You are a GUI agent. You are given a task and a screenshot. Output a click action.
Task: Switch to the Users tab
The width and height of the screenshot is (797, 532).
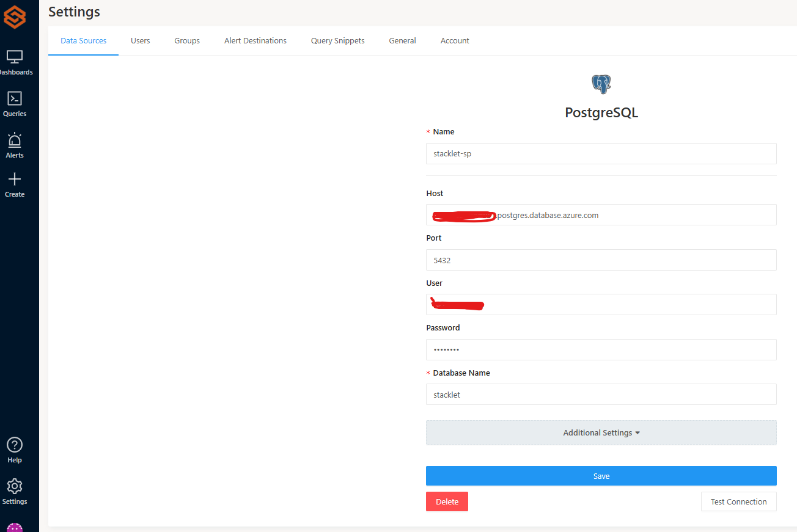point(141,41)
